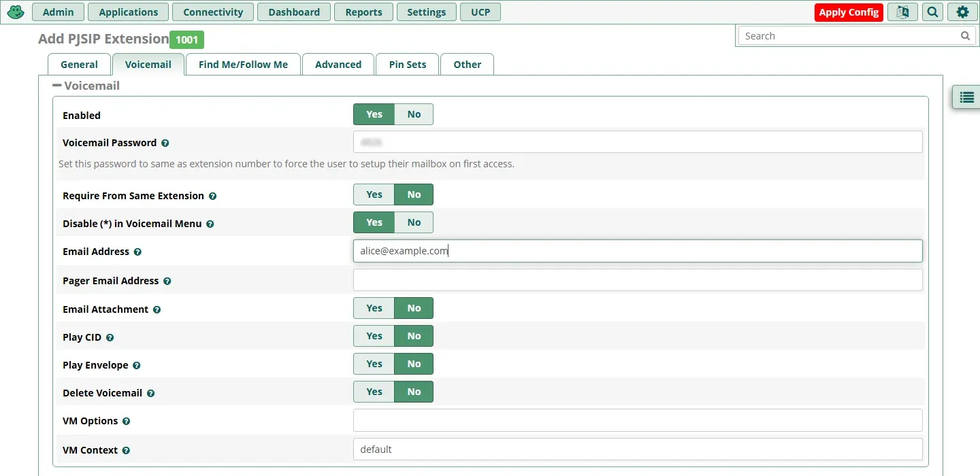Image resolution: width=980 pixels, height=476 pixels.
Task: Set Enabled to Yes
Action: [374, 114]
